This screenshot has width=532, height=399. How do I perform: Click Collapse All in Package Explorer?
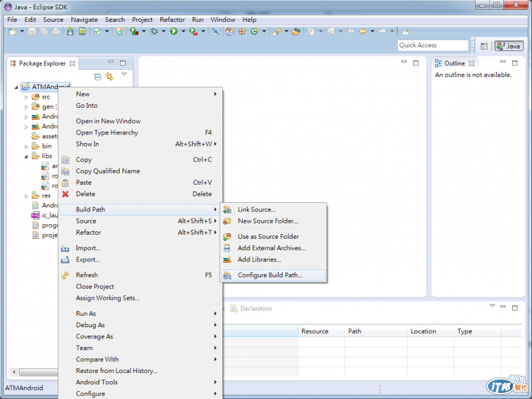click(x=98, y=76)
